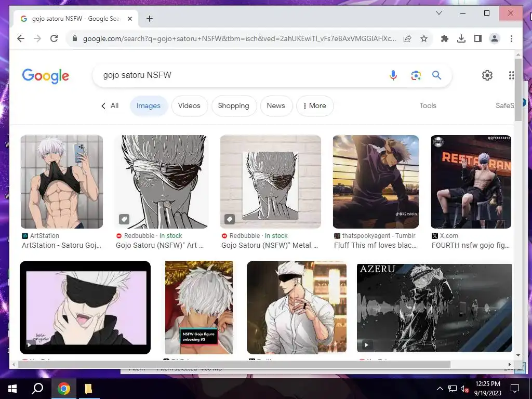Click the ArtStation - Satoru Goj... title link
The width and height of the screenshot is (532, 399).
pos(61,245)
